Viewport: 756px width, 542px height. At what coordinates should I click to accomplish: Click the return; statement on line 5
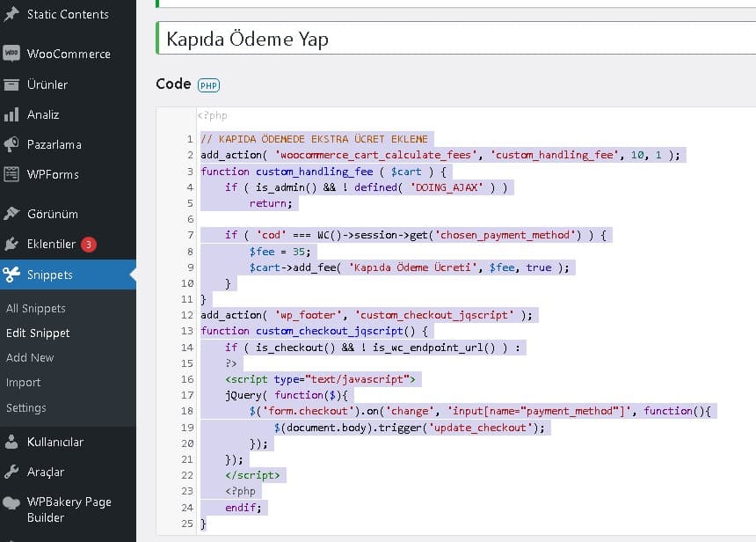tap(271, 203)
